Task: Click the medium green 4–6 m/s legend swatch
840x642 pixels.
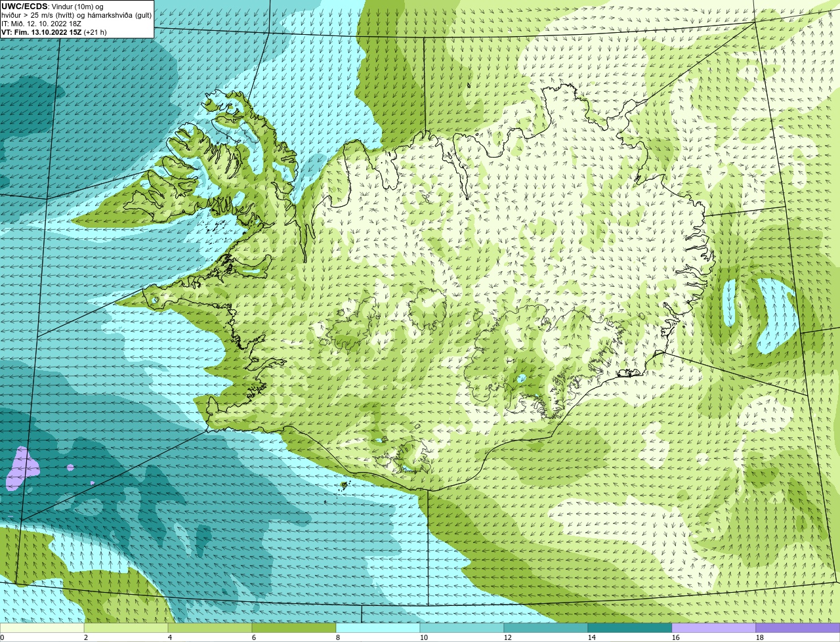Action: tap(210, 628)
